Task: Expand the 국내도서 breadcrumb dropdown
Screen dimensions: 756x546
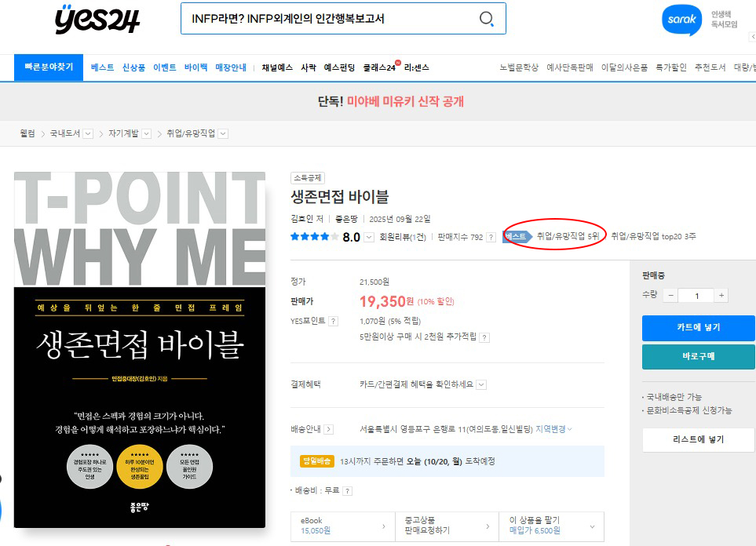Action: (88, 133)
